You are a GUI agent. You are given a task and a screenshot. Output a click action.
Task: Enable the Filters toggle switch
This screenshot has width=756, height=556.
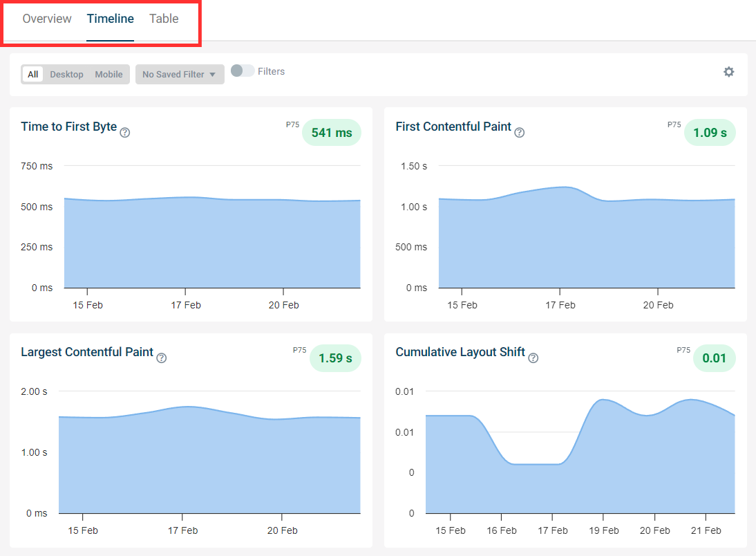coord(243,71)
